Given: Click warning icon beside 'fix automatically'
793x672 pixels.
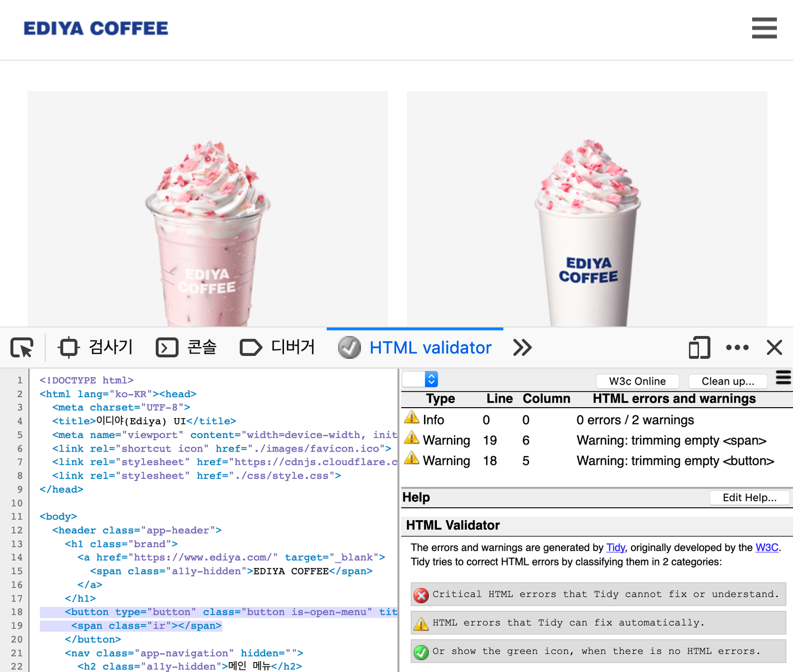Looking at the screenshot, I should (421, 623).
